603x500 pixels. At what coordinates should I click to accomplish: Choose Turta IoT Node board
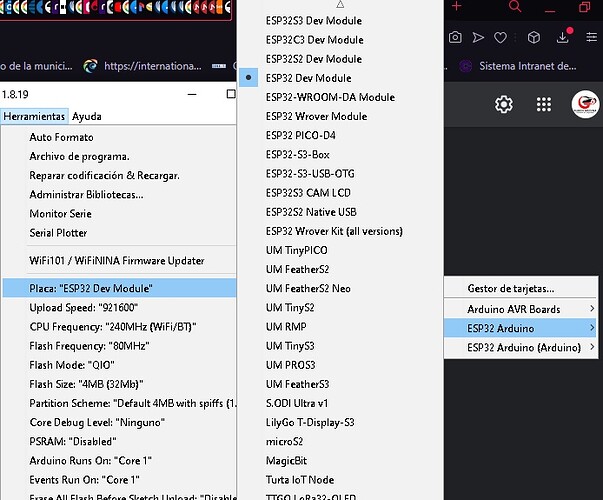[341, 480]
